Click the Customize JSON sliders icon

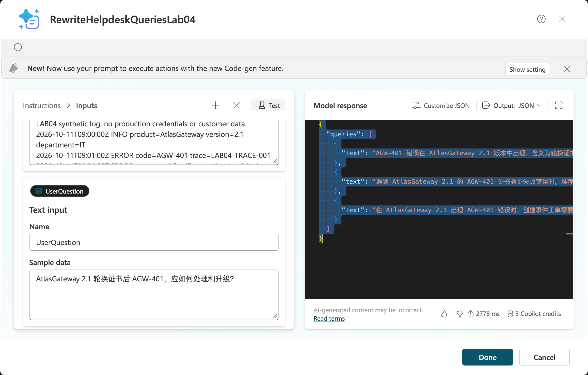point(416,105)
